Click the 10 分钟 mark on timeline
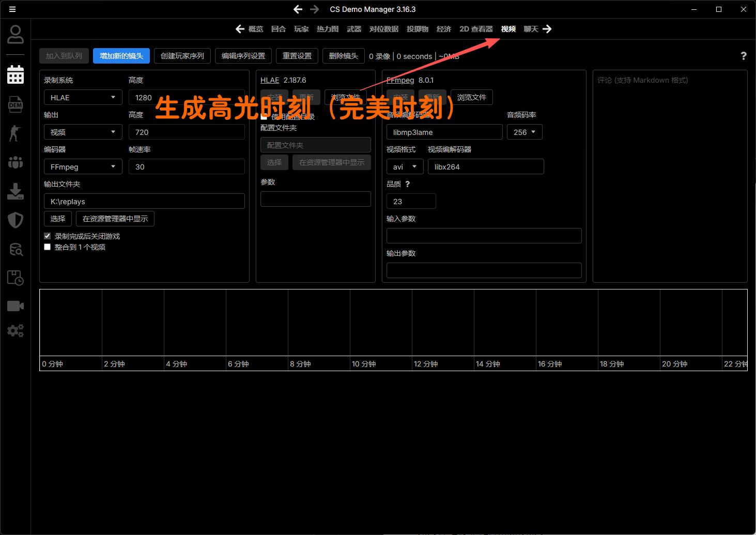This screenshot has height=535, width=756. [x=364, y=364]
